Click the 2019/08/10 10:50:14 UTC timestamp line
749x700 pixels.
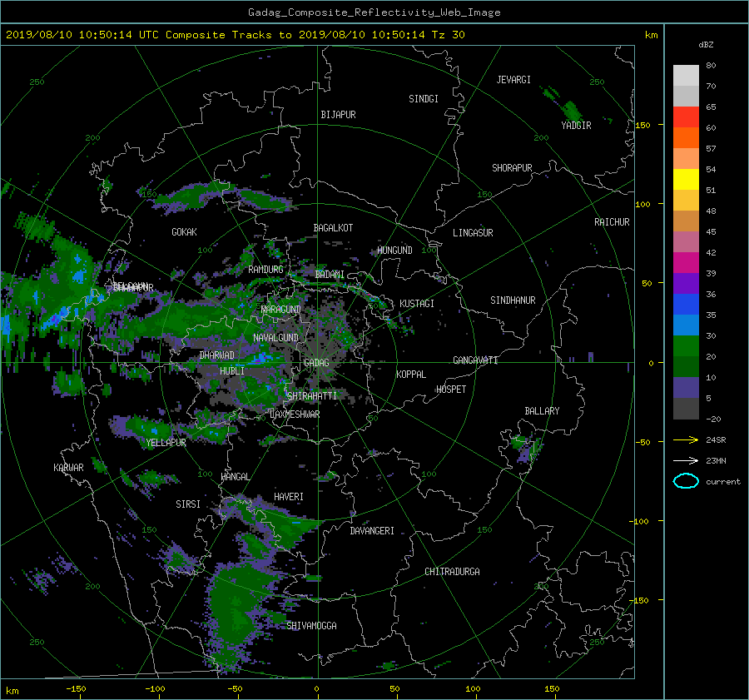[235, 34]
